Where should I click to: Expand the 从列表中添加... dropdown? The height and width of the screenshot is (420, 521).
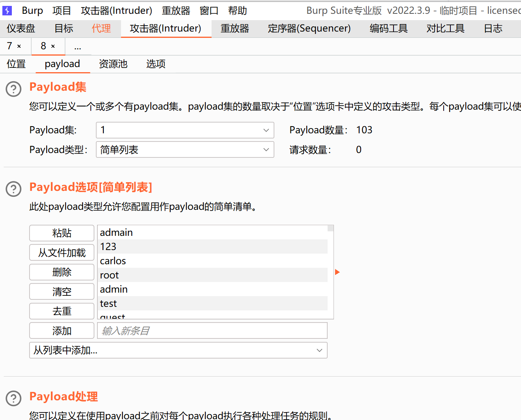(178, 350)
